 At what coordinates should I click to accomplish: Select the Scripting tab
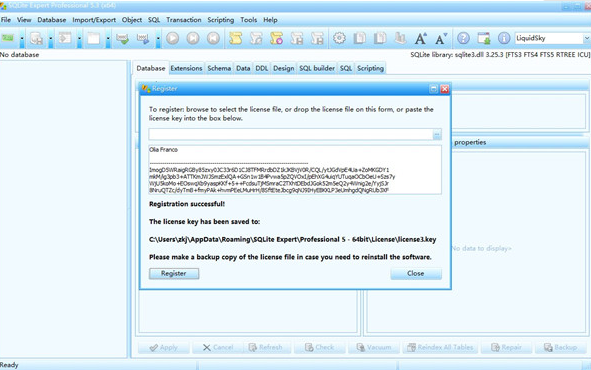(x=370, y=68)
